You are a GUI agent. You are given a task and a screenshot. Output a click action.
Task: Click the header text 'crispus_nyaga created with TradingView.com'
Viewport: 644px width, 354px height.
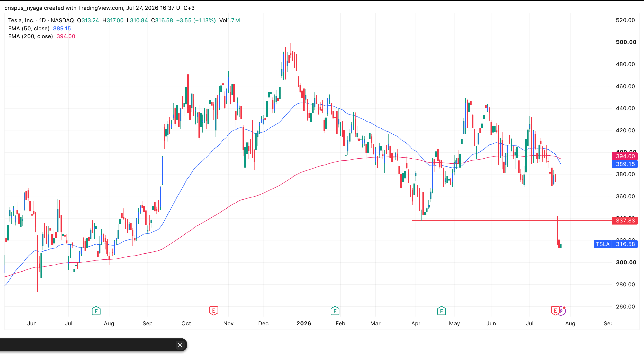64,8
